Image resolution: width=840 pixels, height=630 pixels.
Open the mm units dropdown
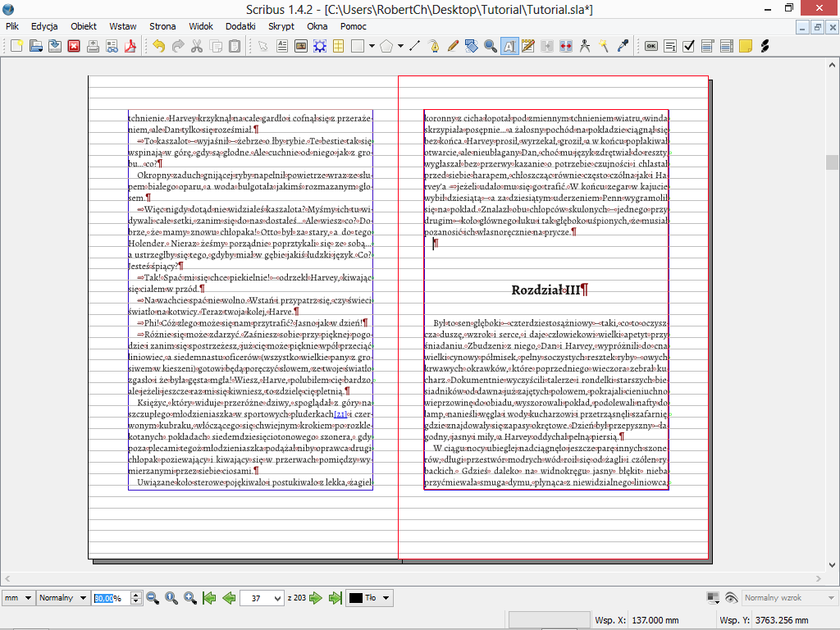17,598
